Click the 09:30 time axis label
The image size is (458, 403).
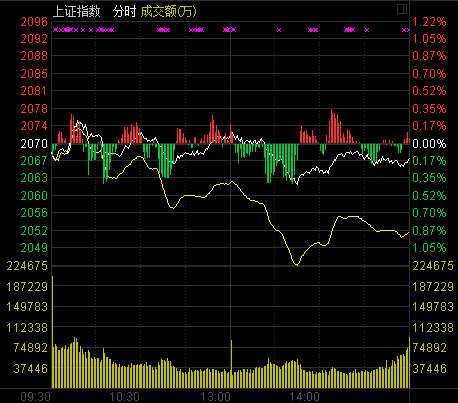pos(35,397)
